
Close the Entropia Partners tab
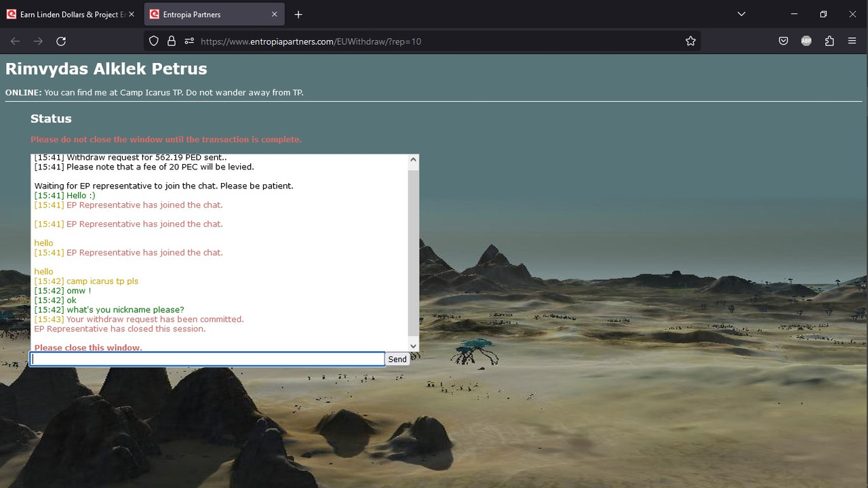coord(274,14)
